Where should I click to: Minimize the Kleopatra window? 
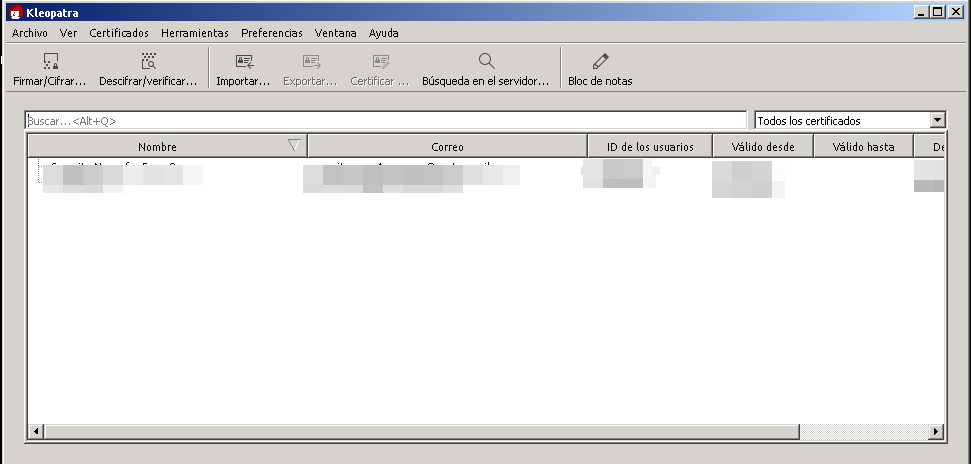point(922,12)
